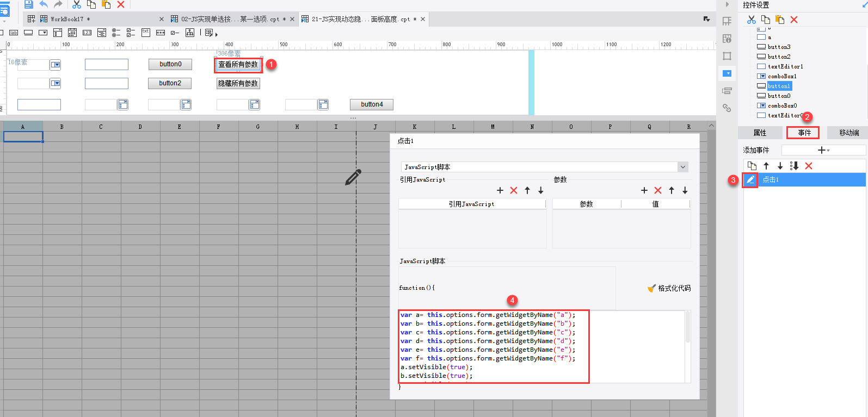This screenshot has height=417, width=868.
Task: Click the red Delete X in top toolbar
Action: [121, 4]
